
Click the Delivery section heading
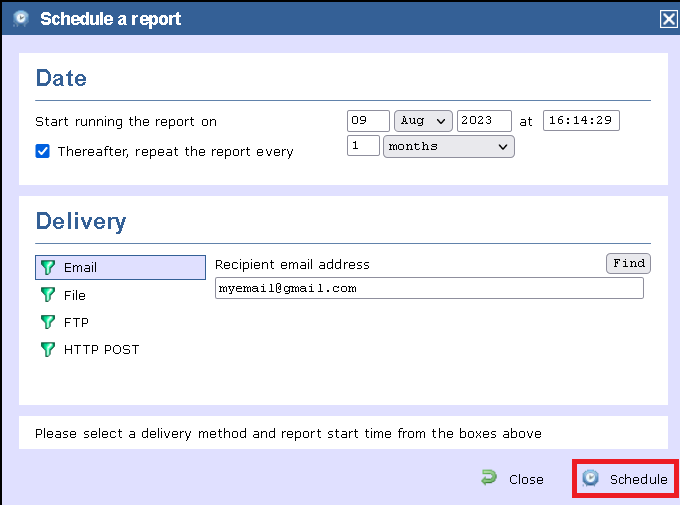(81, 222)
